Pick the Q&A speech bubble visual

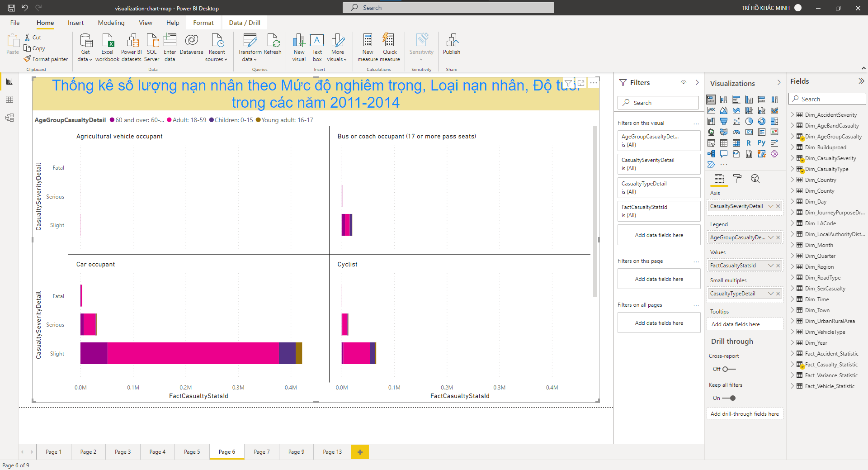coord(724,154)
